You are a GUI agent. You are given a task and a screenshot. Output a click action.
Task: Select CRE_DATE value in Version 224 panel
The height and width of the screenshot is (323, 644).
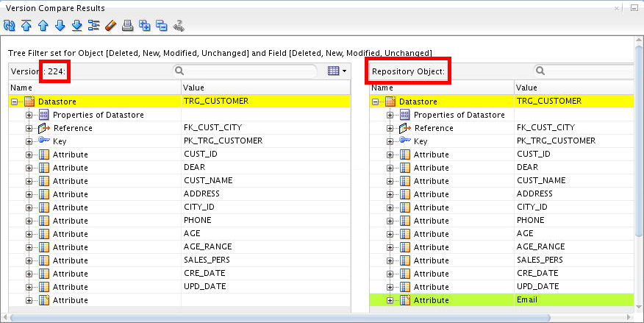pos(204,273)
